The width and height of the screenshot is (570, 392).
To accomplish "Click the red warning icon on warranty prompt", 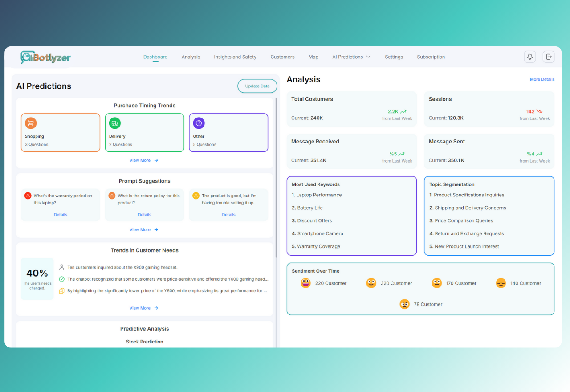I will [x=28, y=196].
